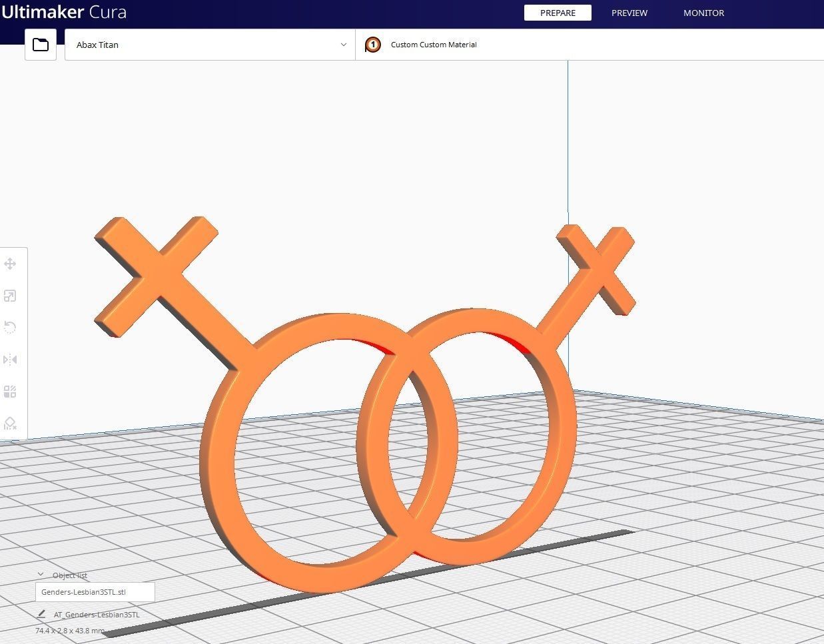Open the Abax Titan printer dropdown

[210, 45]
